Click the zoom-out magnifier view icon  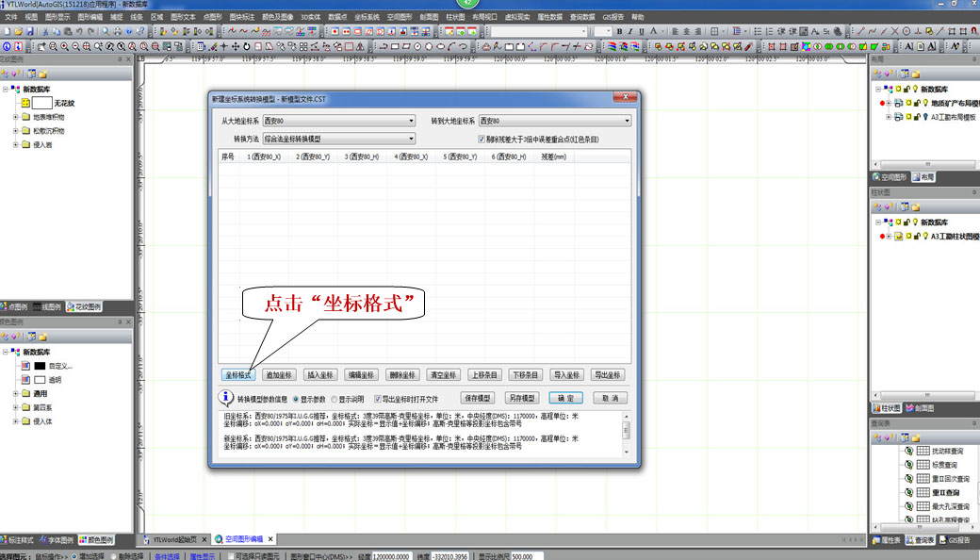pyautogui.click(x=75, y=46)
